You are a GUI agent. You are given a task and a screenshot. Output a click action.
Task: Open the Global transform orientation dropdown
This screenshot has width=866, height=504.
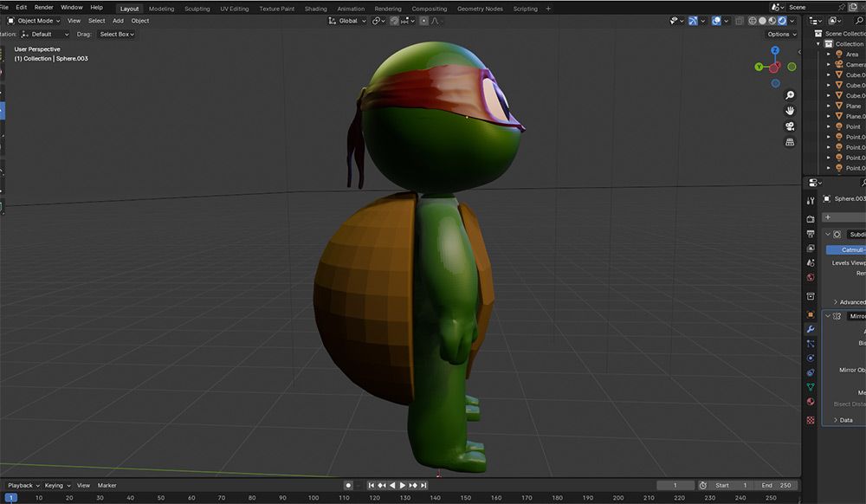point(348,21)
